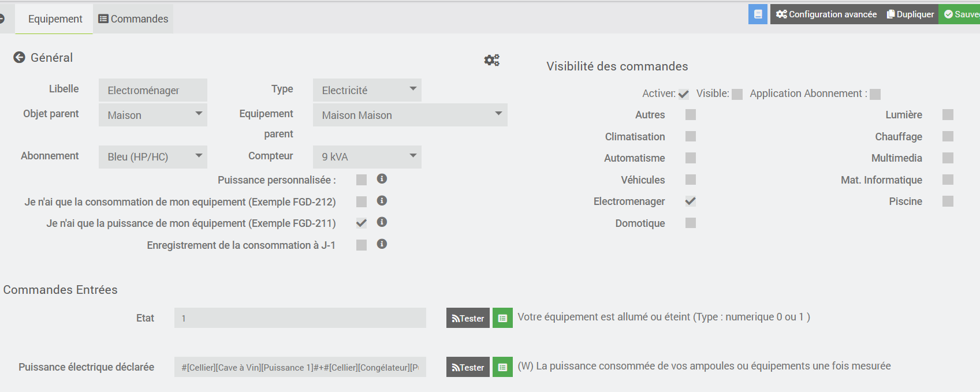Expand the Compteur dropdown set to 9 kVA

(x=367, y=157)
